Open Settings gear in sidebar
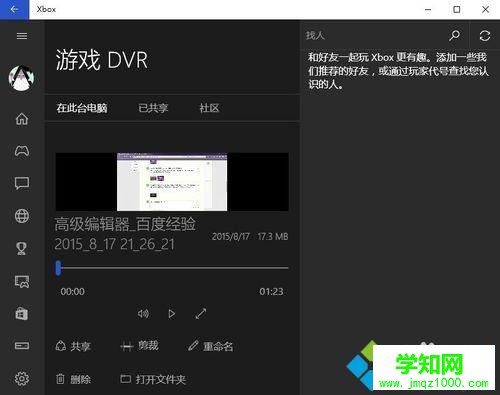Viewport: 500px width, 395px height. click(22, 378)
